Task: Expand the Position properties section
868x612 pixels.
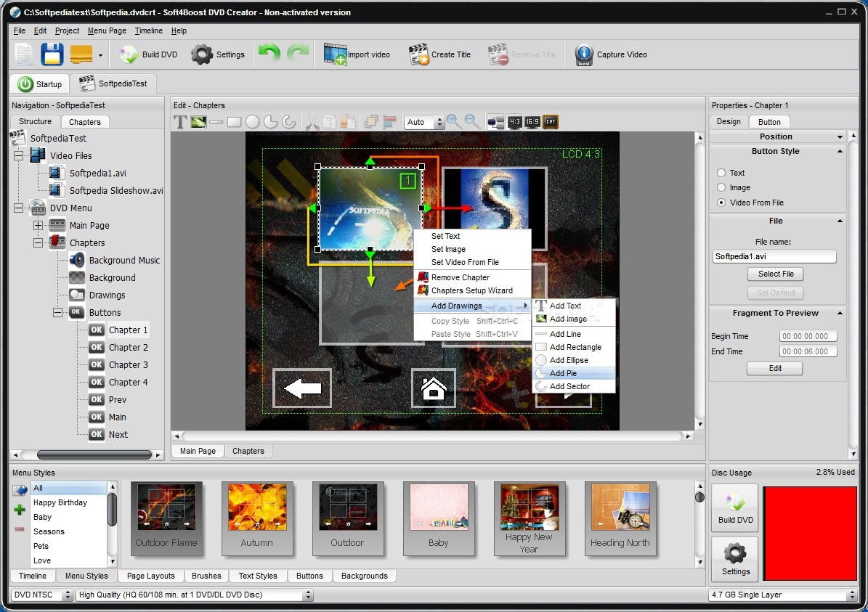Action: pyautogui.click(x=840, y=136)
